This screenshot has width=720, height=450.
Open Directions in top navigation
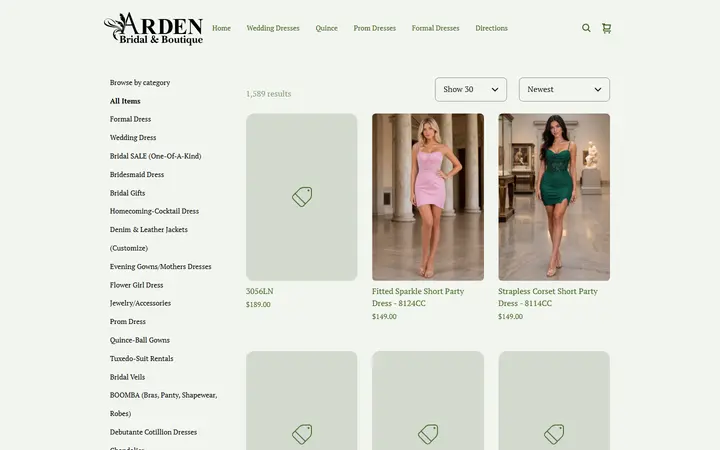[x=491, y=28]
